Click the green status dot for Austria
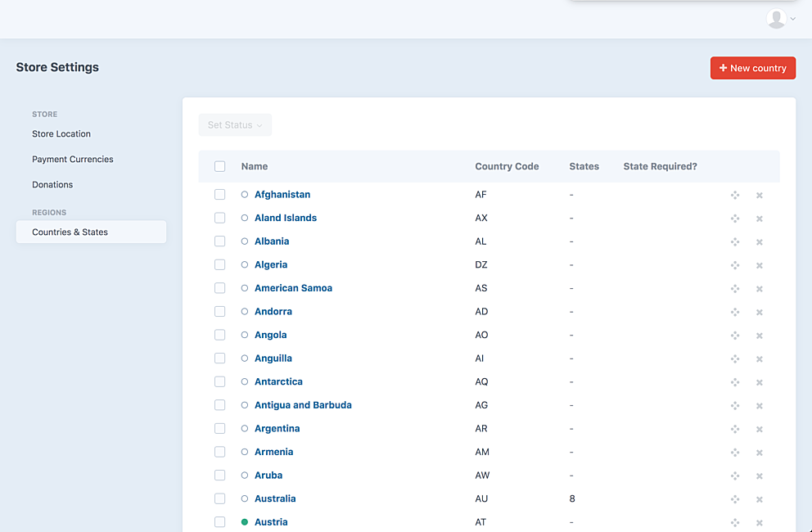 tap(245, 522)
